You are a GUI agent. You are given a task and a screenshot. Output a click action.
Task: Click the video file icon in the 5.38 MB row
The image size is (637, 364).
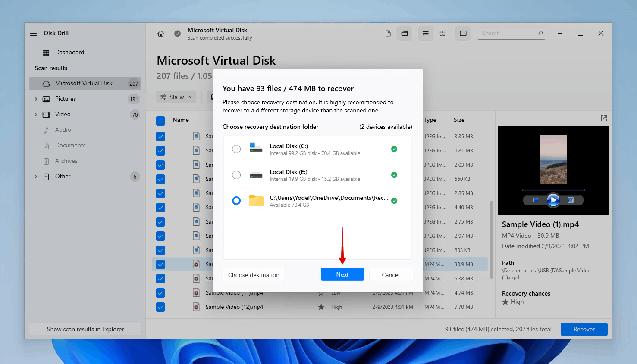[x=196, y=279]
